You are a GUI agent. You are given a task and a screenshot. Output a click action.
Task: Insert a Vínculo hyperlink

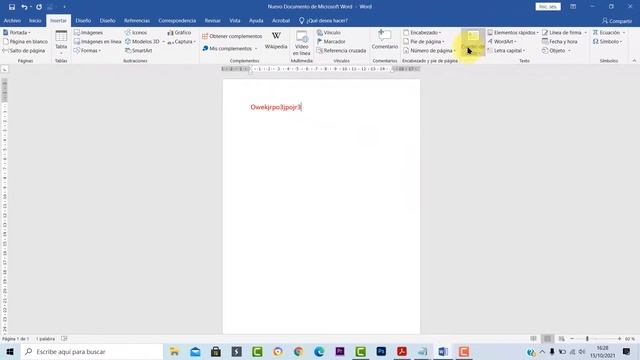(329, 32)
